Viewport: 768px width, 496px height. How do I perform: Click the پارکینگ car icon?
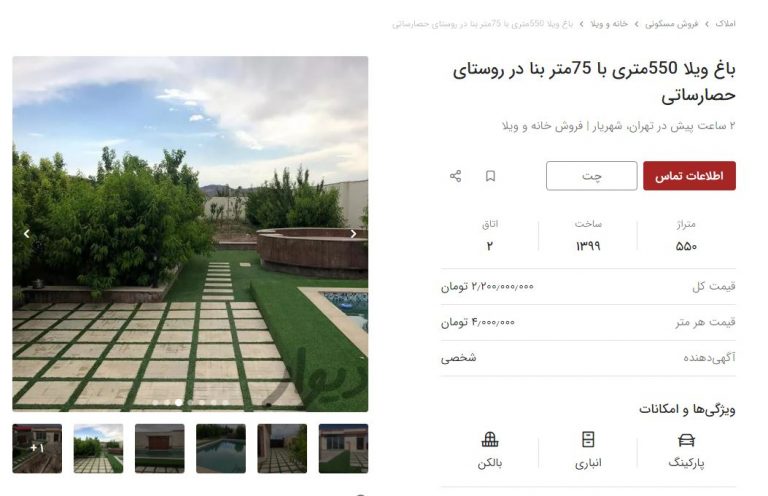tap(686, 440)
